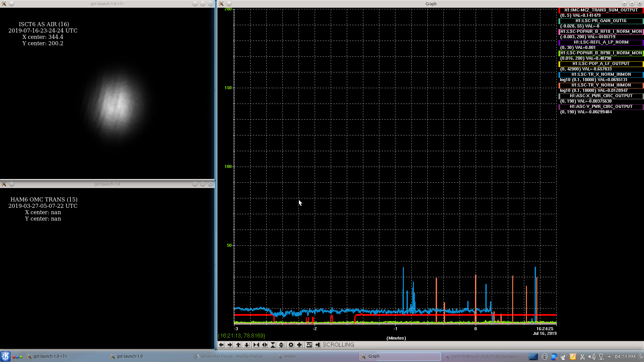
Task: Open the volume control tray icon
Action: (592, 357)
